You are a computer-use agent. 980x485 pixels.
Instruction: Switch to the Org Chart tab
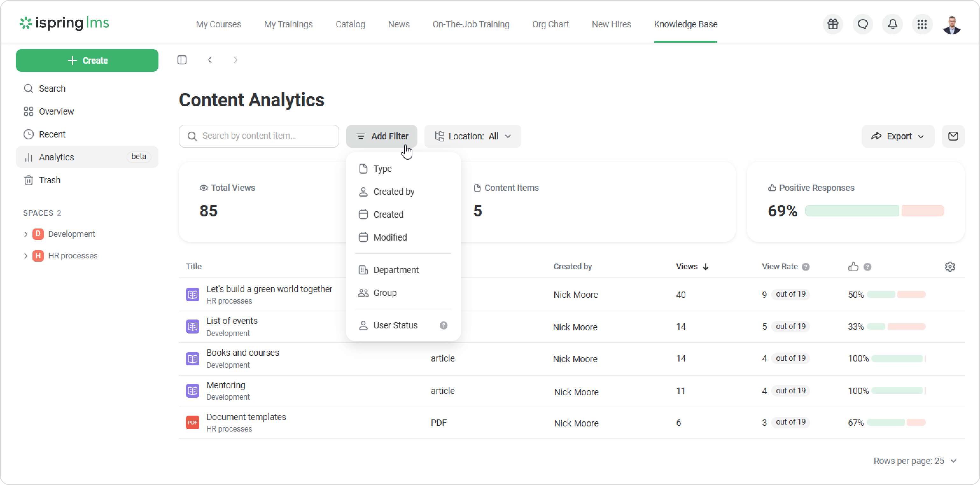click(550, 24)
